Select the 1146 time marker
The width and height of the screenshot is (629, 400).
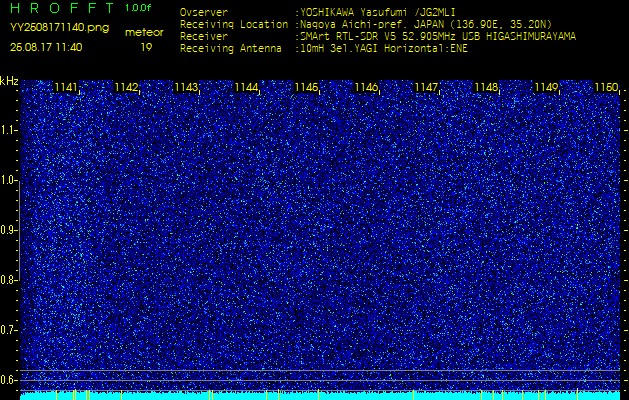[366, 87]
